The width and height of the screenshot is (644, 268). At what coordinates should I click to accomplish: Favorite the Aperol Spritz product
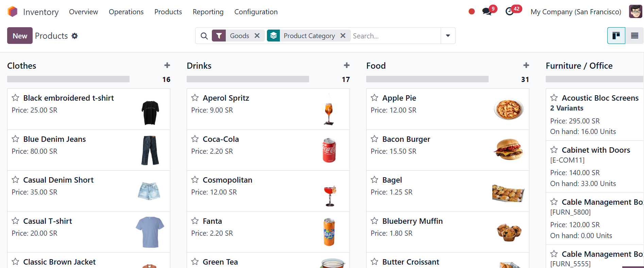pos(195,98)
